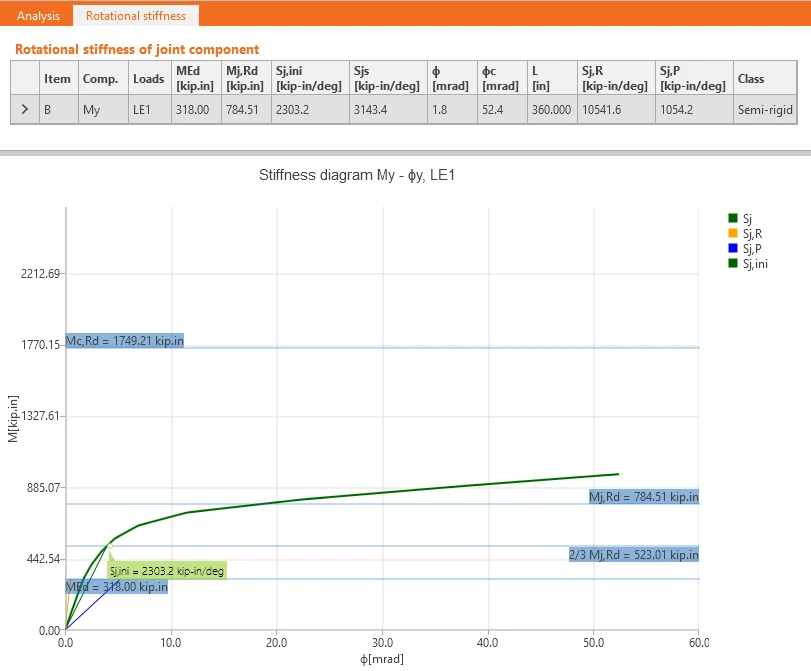This screenshot has height=671, width=811.
Task: Switch to the Analysis tab
Action: point(38,16)
